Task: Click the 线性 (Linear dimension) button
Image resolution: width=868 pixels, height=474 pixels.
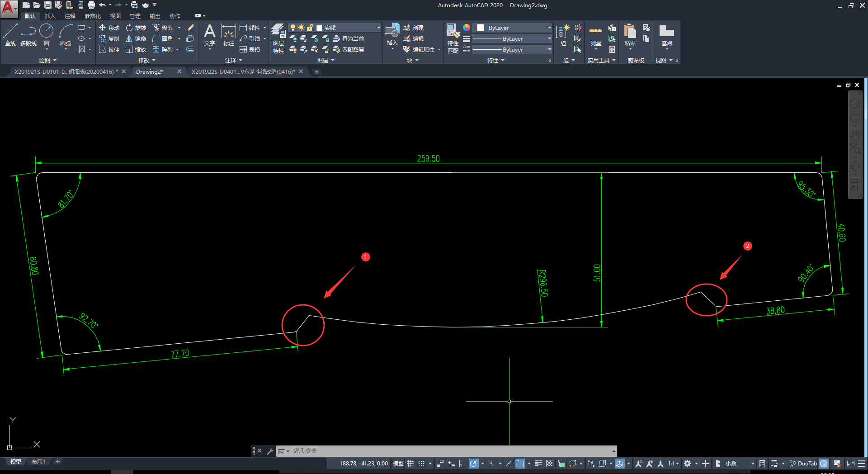Action: pyautogui.click(x=250, y=28)
